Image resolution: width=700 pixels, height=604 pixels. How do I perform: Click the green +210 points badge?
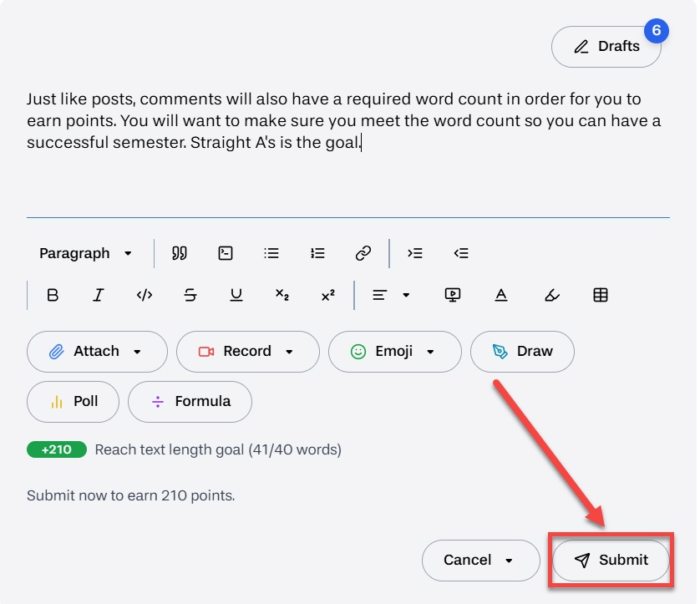[x=57, y=449]
